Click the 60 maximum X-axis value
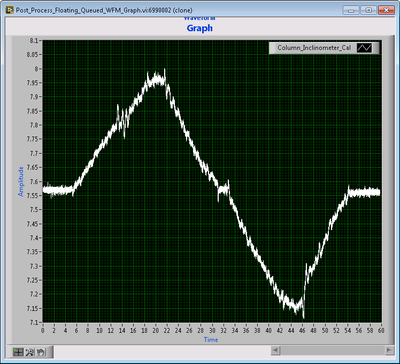400x364 pixels. click(381, 330)
